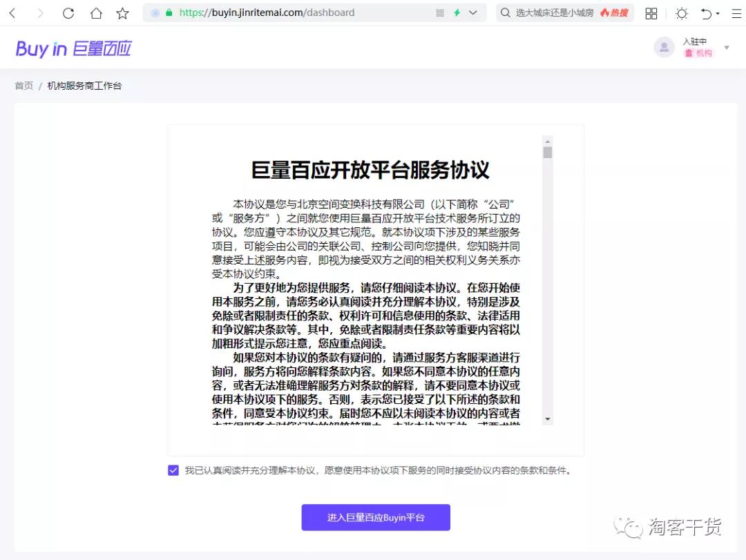
Task: Click the address bar URL
Action: (267, 13)
